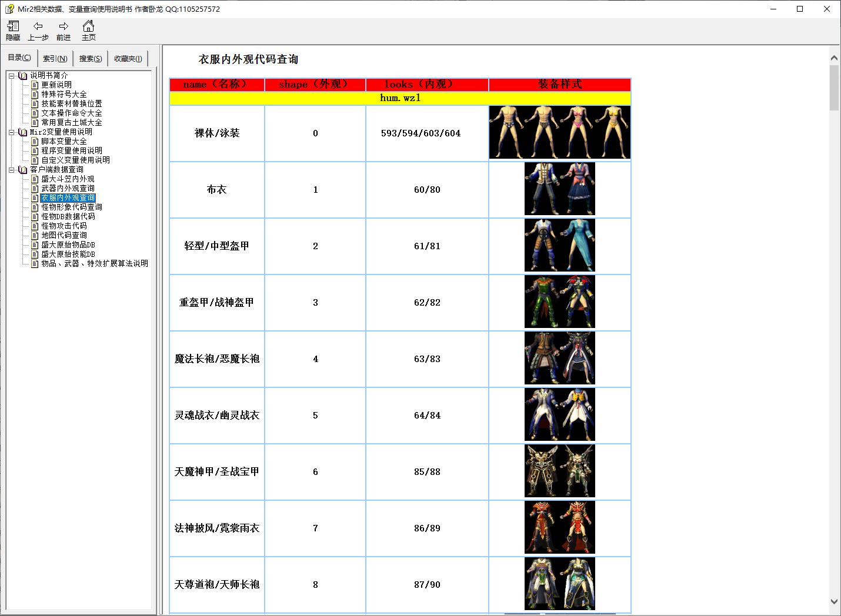Image resolution: width=841 pixels, height=616 pixels.
Task: Select the 盛大原始物品DB entry
Action: click(68, 245)
